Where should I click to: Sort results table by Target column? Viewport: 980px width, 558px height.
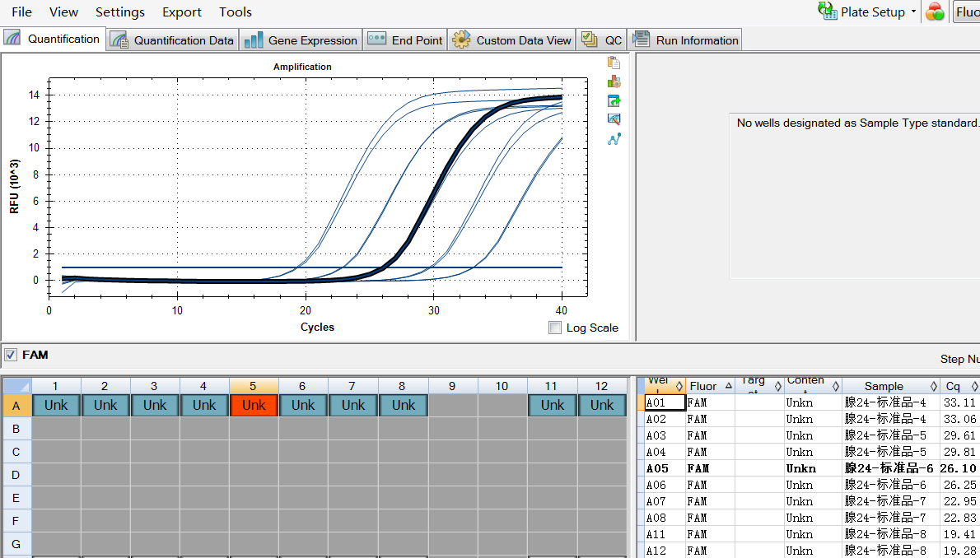[x=759, y=385]
